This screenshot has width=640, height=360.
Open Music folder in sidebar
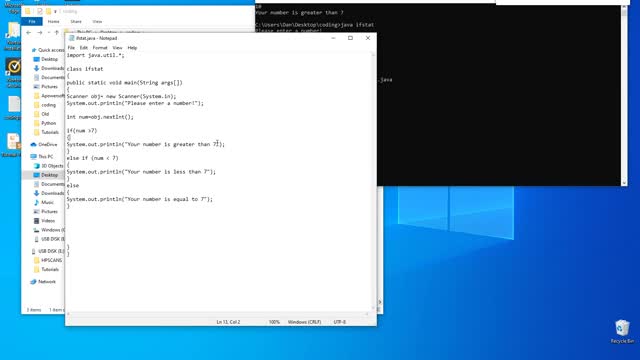(x=47, y=202)
